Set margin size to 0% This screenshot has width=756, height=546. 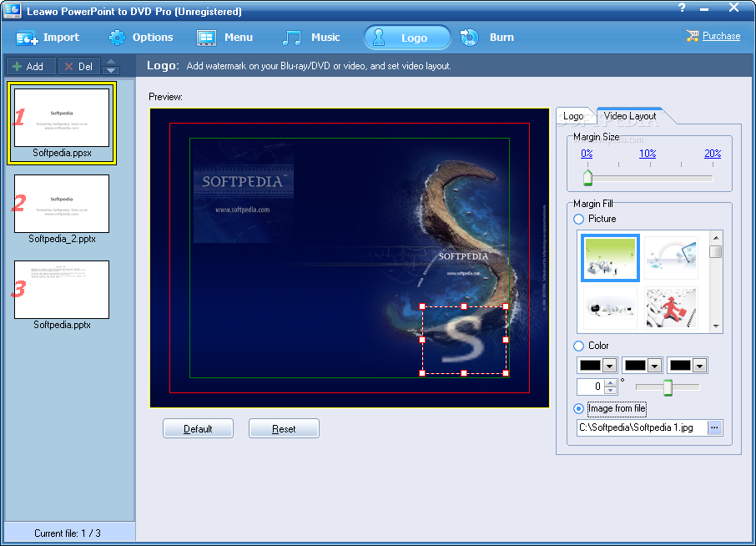coord(587,154)
